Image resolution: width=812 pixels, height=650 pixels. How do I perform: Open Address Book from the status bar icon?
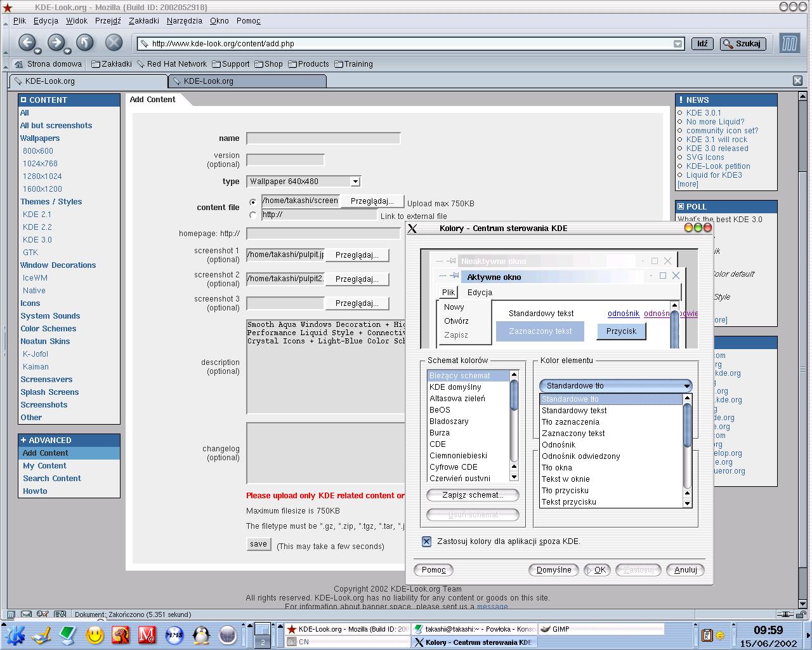pyautogui.click(x=60, y=614)
